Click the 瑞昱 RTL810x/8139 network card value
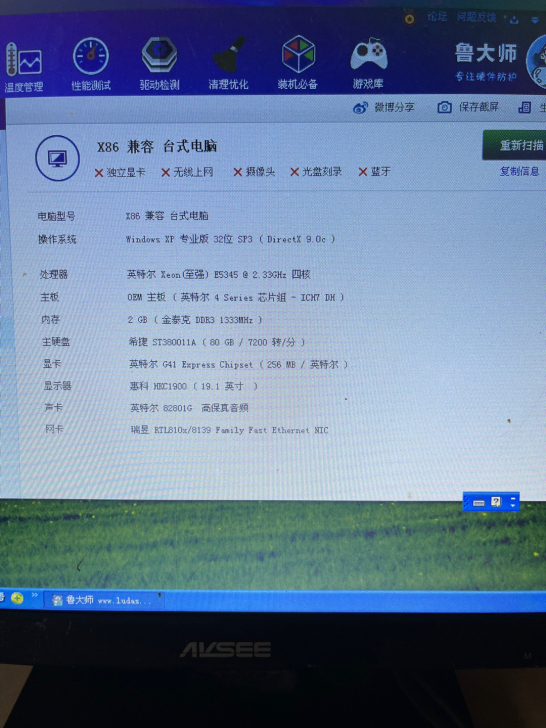 click(x=229, y=430)
